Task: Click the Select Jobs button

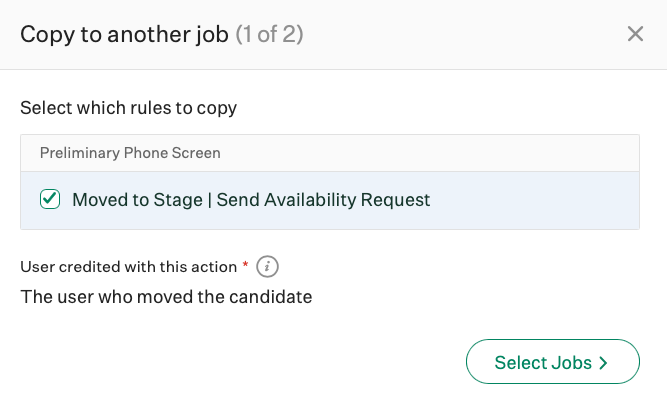Action: coord(553,362)
